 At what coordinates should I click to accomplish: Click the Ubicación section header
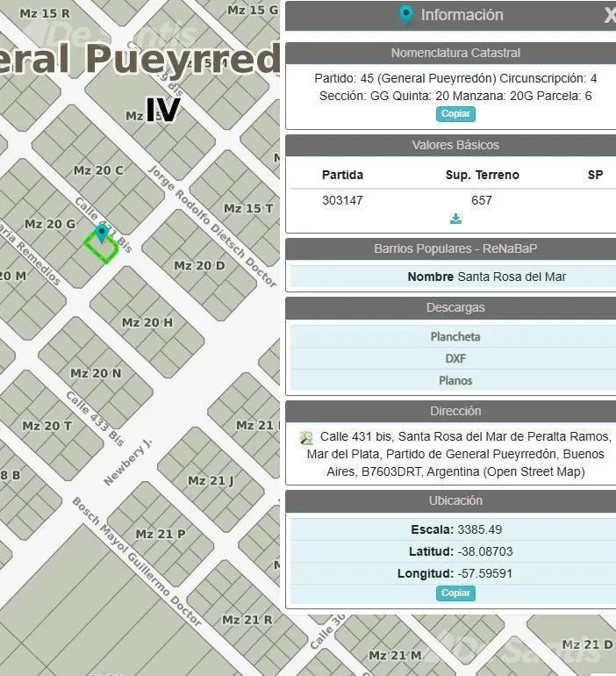click(x=455, y=500)
